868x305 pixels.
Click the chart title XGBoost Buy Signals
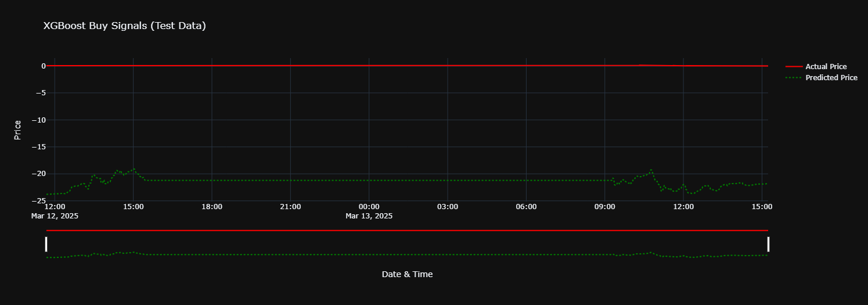coord(124,26)
